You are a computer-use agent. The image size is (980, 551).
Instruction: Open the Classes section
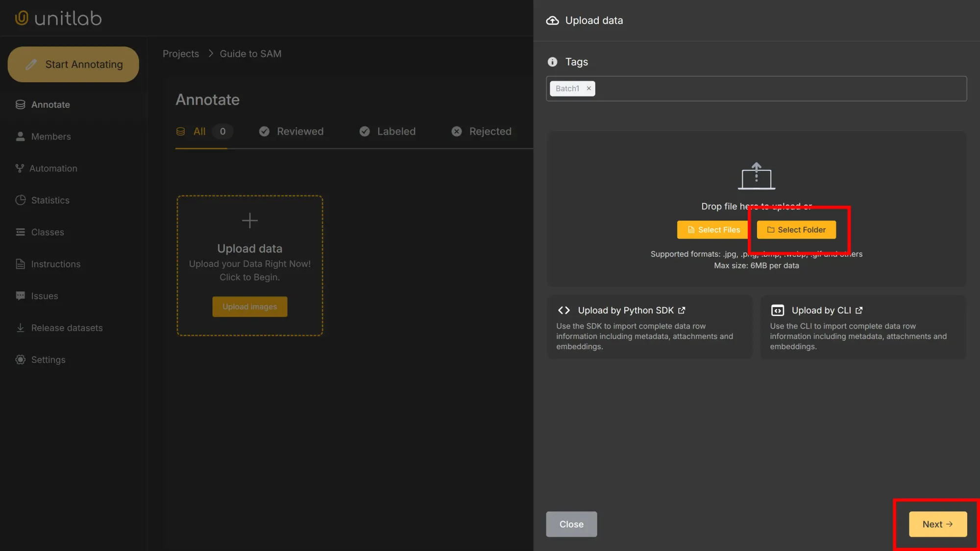[47, 232]
